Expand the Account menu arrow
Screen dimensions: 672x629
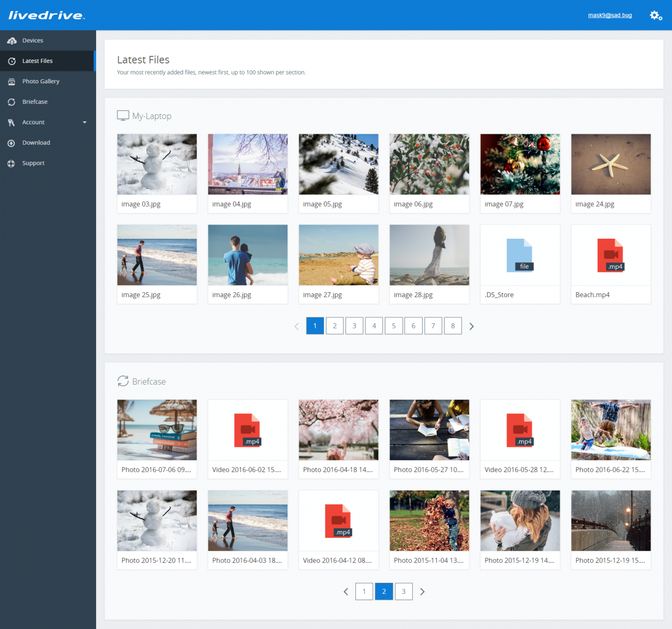click(x=85, y=123)
